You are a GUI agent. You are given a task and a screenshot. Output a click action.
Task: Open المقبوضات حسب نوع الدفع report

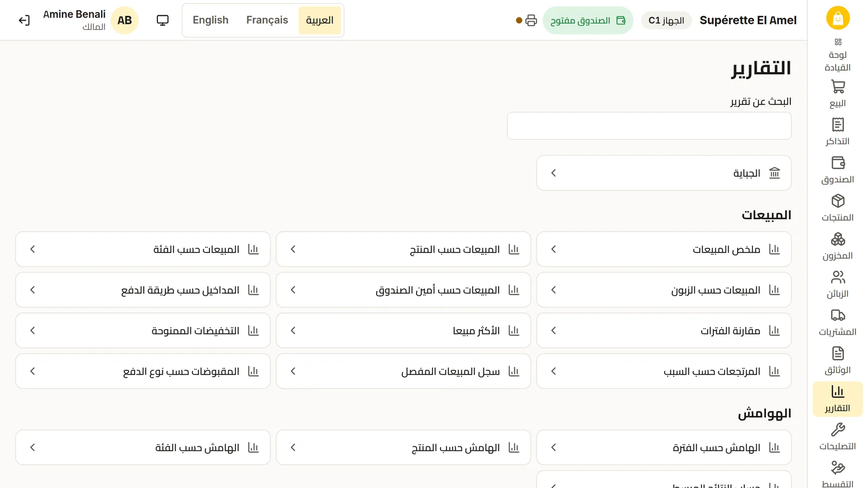[143, 371]
